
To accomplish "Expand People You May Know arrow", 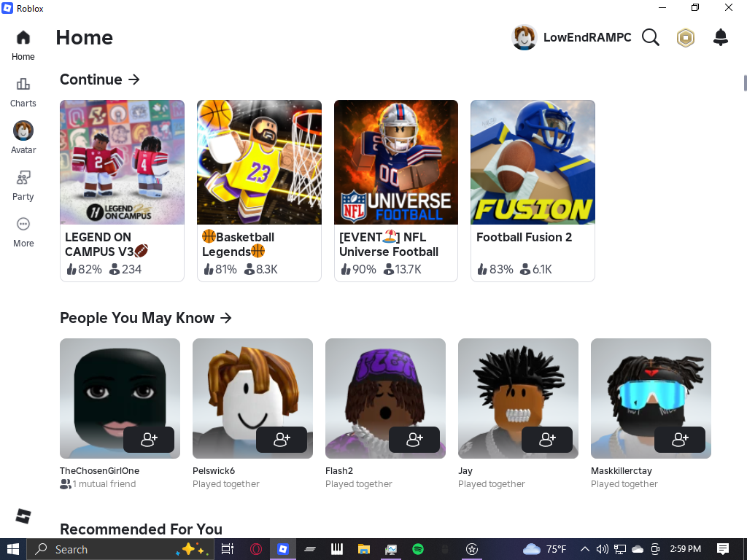I will click(226, 318).
